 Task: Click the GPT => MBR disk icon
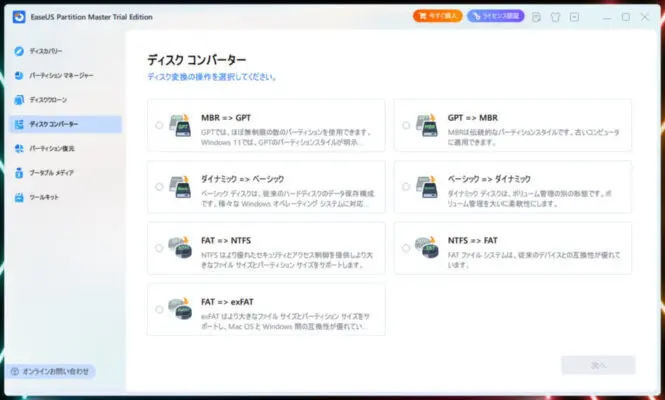click(427, 125)
